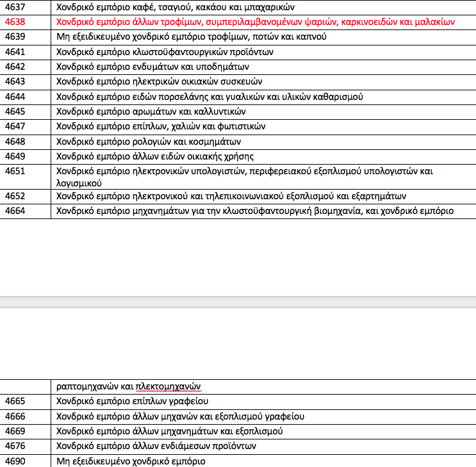Select 'Χονδρικό εμπόριο επίπλων, χαλιών και φωτιστικών'
This screenshot has width=476, height=467.
click(x=161, y=126)
